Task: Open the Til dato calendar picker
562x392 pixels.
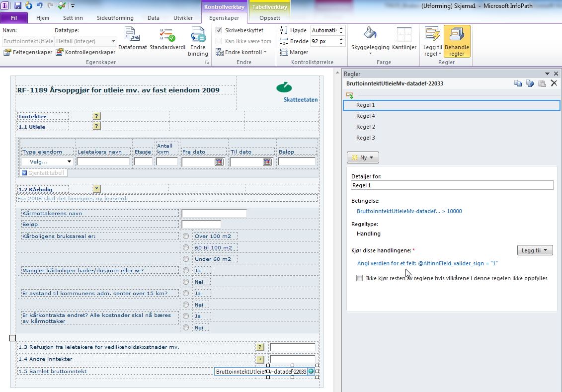Action: [267, 162]
